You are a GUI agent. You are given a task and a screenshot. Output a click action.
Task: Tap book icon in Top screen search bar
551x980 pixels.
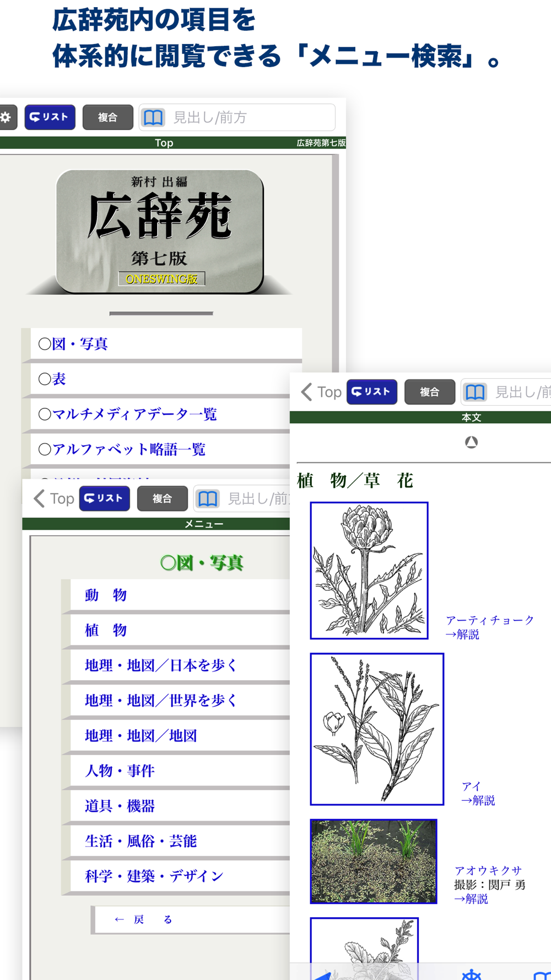[153, 117]
